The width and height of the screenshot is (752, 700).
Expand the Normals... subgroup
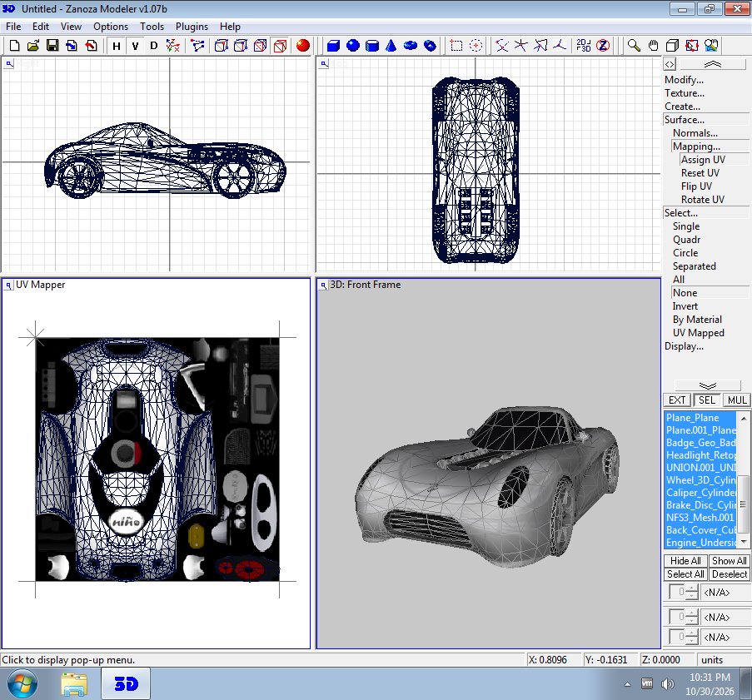(x=695, y=133)
